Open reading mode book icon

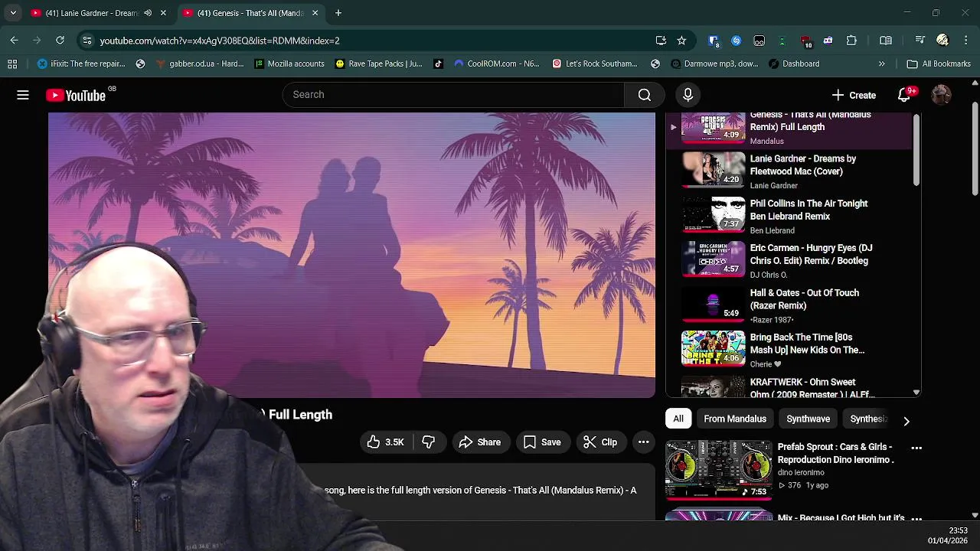[886, 41]
